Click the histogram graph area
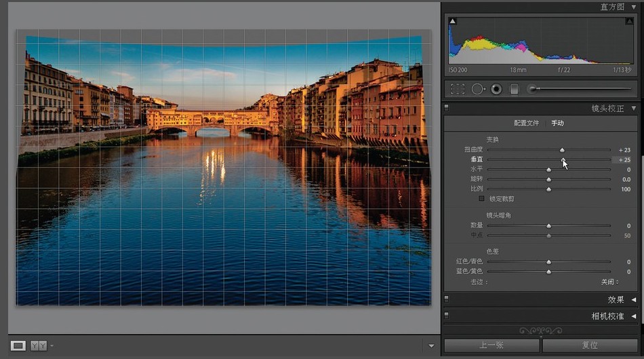The height and width of the screenshot is (359, 644). point(540,40)
